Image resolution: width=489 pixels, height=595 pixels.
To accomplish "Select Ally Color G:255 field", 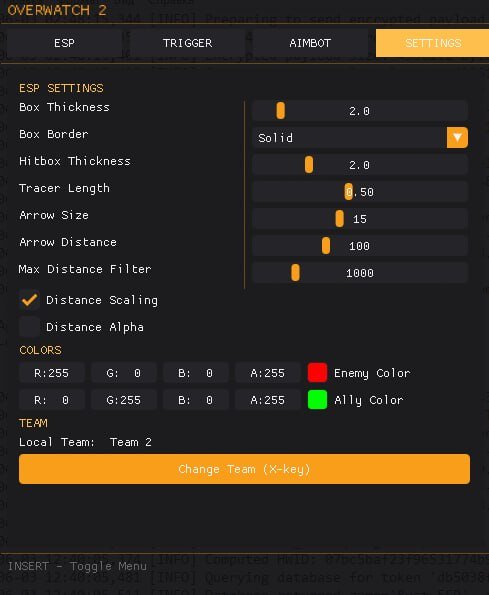I will [124, 400].
